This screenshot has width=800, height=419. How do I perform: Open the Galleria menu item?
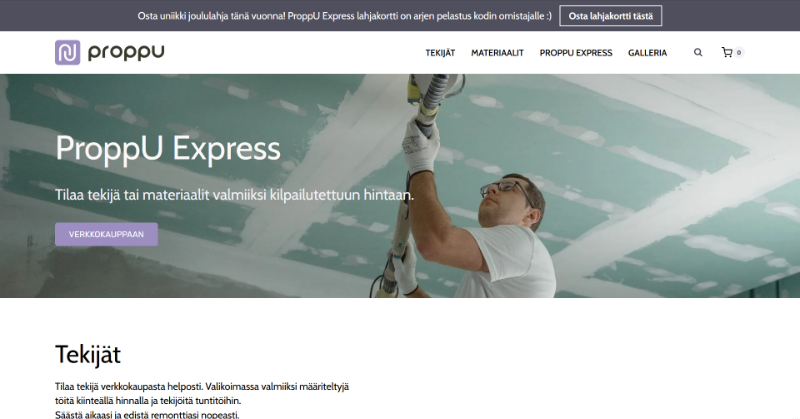(x=647, y=53)
